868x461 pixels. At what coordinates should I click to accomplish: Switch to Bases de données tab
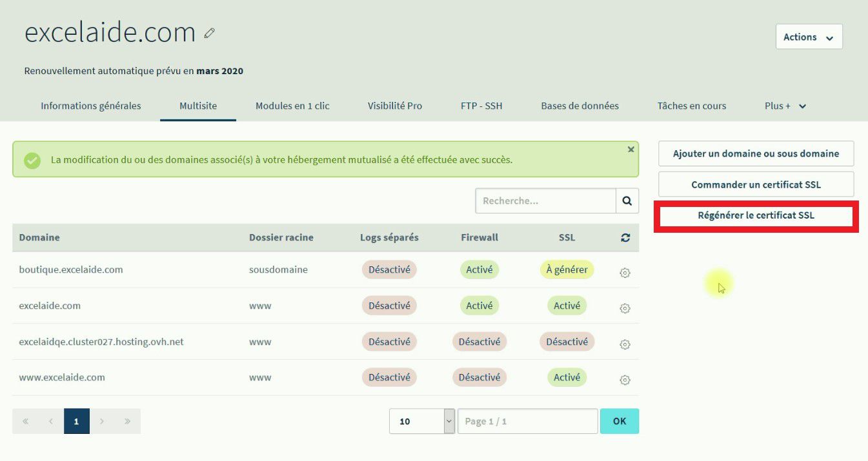pos(580,106)
